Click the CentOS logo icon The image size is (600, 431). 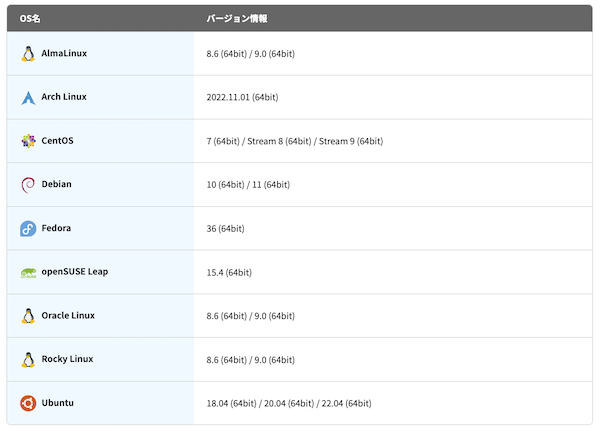pos(28,141)
